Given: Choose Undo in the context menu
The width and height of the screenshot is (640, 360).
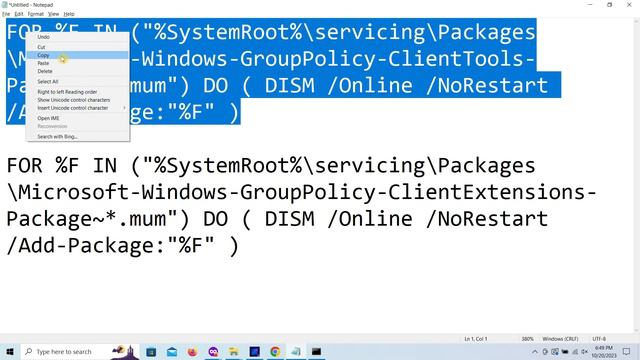Looking at the screenshot, I should [78, 37].
